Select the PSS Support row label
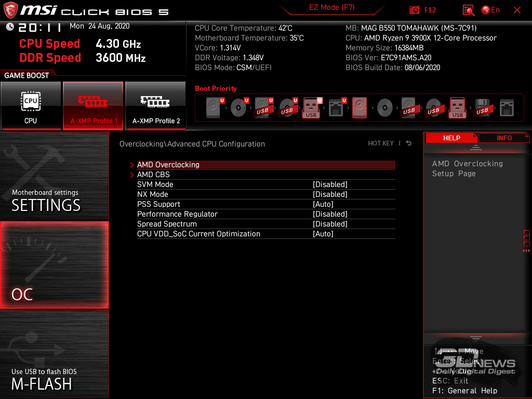 [x=158, y=204]
